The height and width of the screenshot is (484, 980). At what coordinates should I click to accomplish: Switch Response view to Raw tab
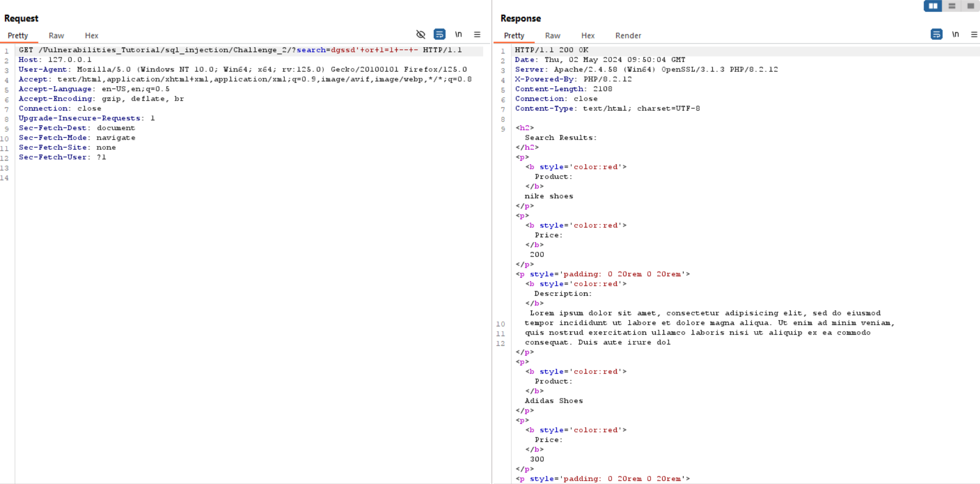(553, 36)
